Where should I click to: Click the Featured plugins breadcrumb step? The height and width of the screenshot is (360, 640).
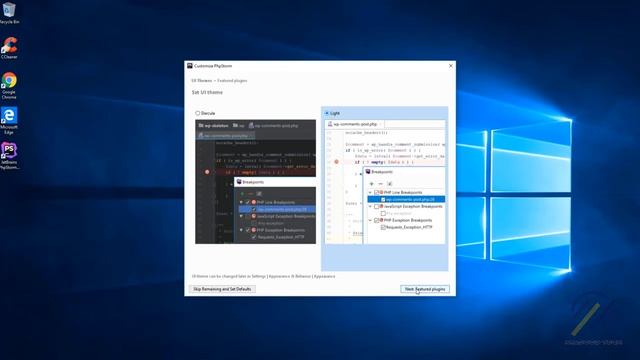pos(232,81)
